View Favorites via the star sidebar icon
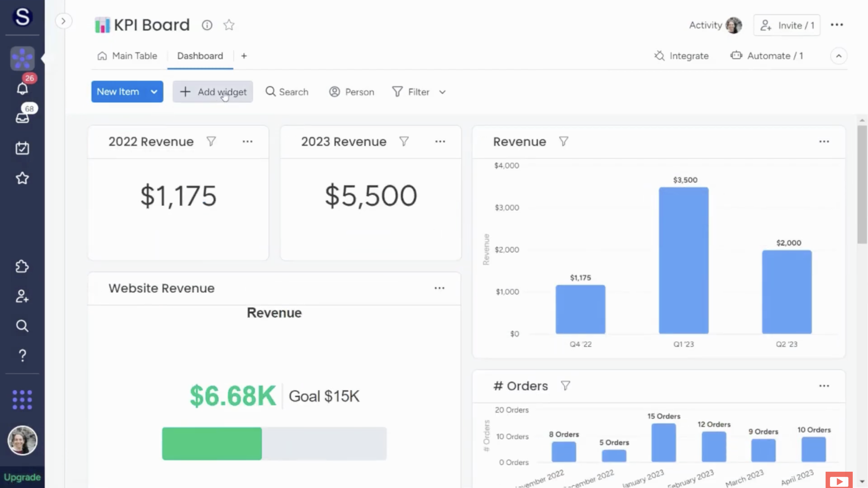The image size is (868, 488). (22, 178)
